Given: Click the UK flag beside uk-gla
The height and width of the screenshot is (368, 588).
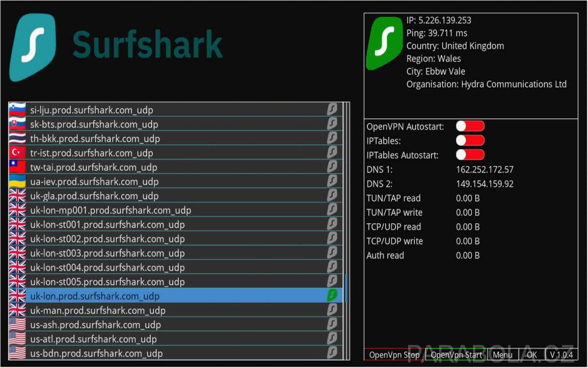Looking at the screenshot, I should 17,195.
